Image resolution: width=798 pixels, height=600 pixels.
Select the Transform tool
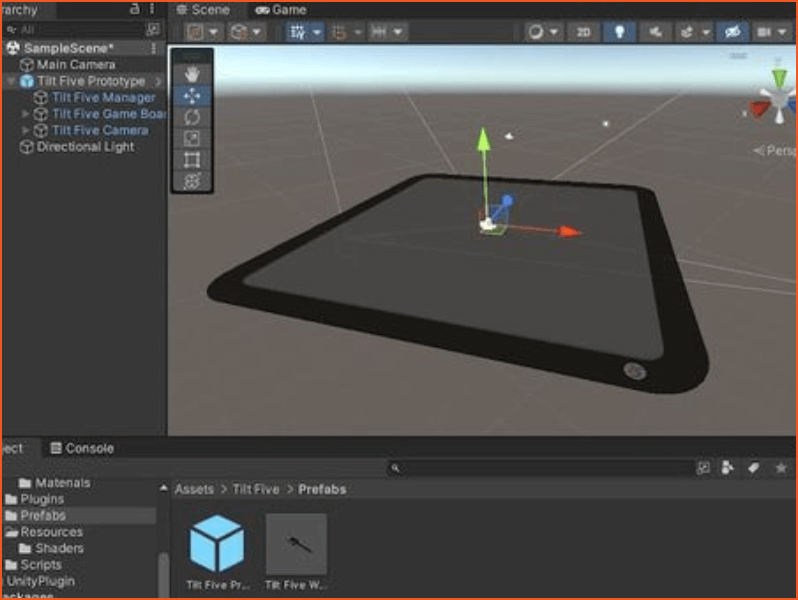[x=192, y=180]
